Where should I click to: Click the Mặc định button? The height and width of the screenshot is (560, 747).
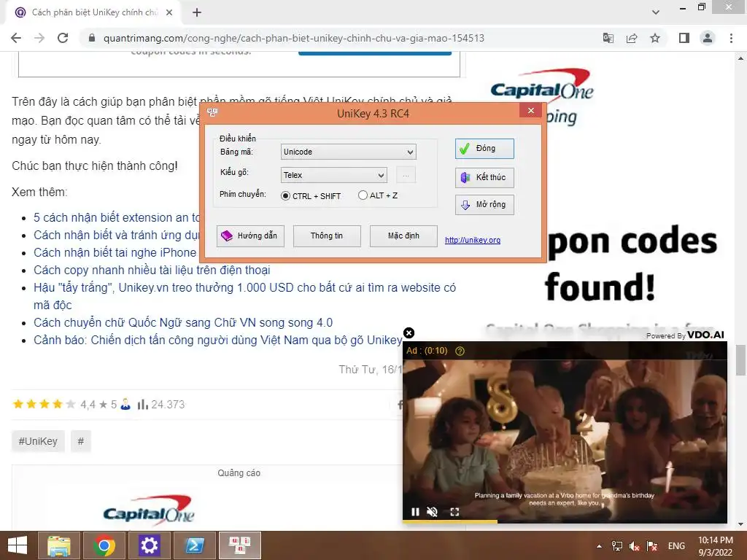tap(403, 236)
